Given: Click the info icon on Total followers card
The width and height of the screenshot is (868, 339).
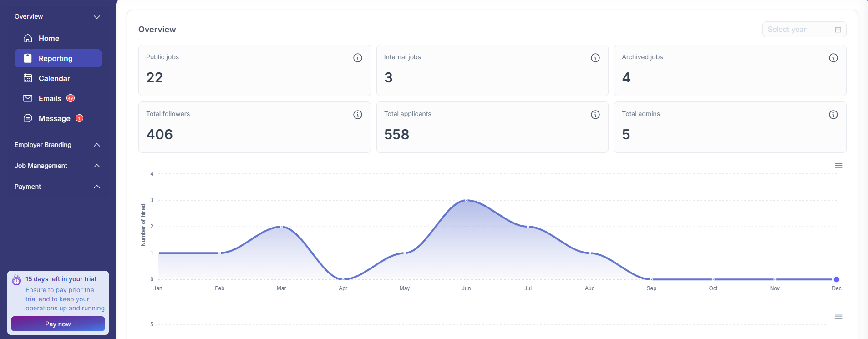Looking at the screenshot, I should click(358, 115).
